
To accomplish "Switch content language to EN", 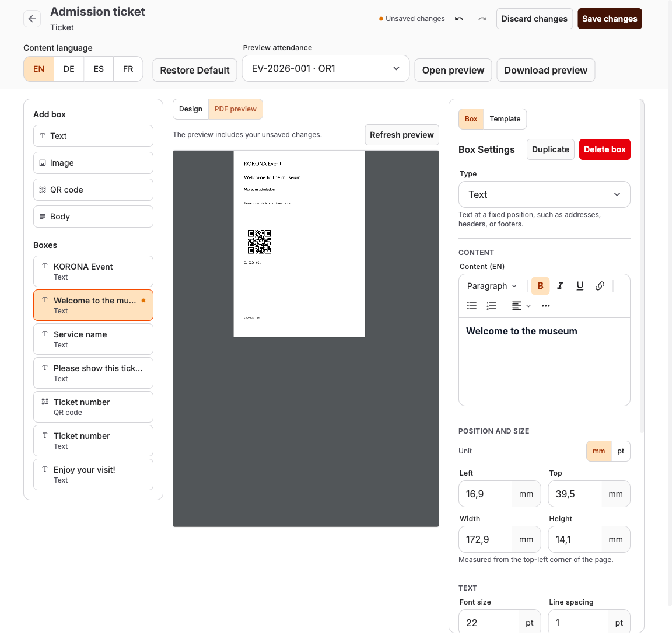I will pyautogui.click(x=39, y=69).
